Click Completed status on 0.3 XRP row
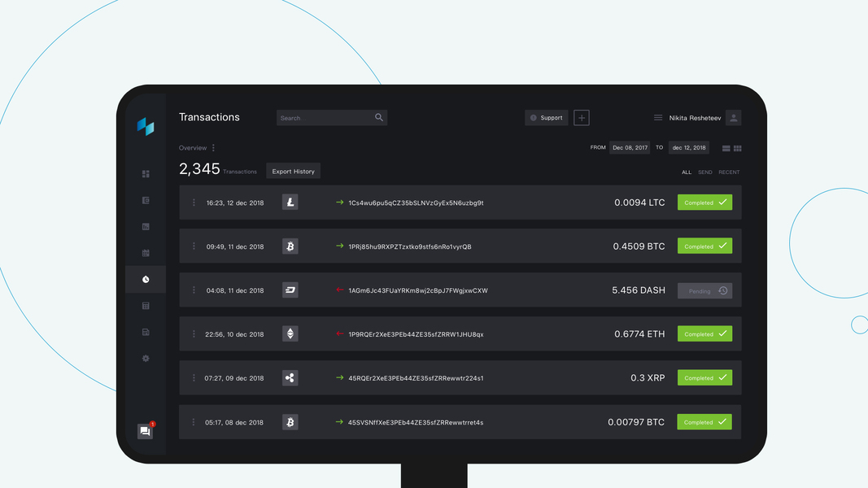 click(x=704, y=378)
